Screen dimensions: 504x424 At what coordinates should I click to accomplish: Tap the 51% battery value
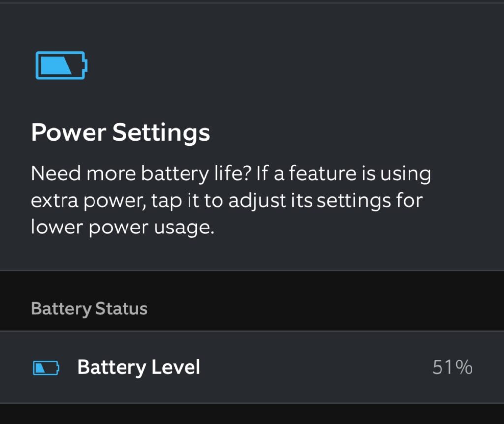pos(452,368)
